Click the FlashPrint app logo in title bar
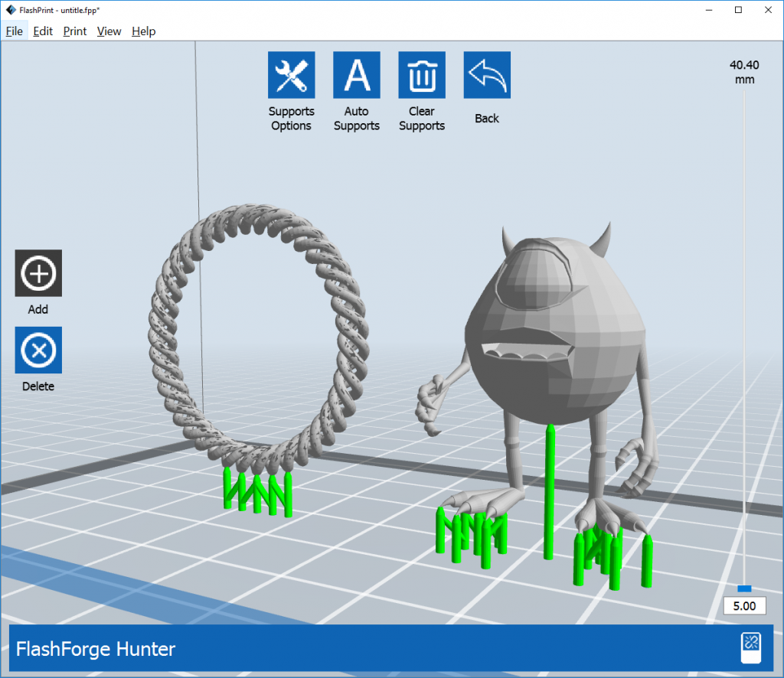Image resolution: width=784 pixels, height=678 pixels. tap(11, 10)
